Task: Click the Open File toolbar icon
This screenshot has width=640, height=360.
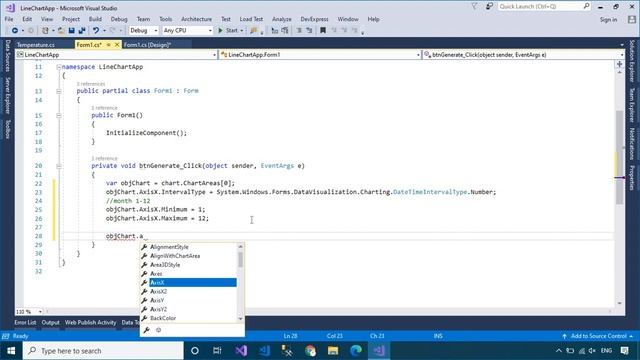Action: 61,31
